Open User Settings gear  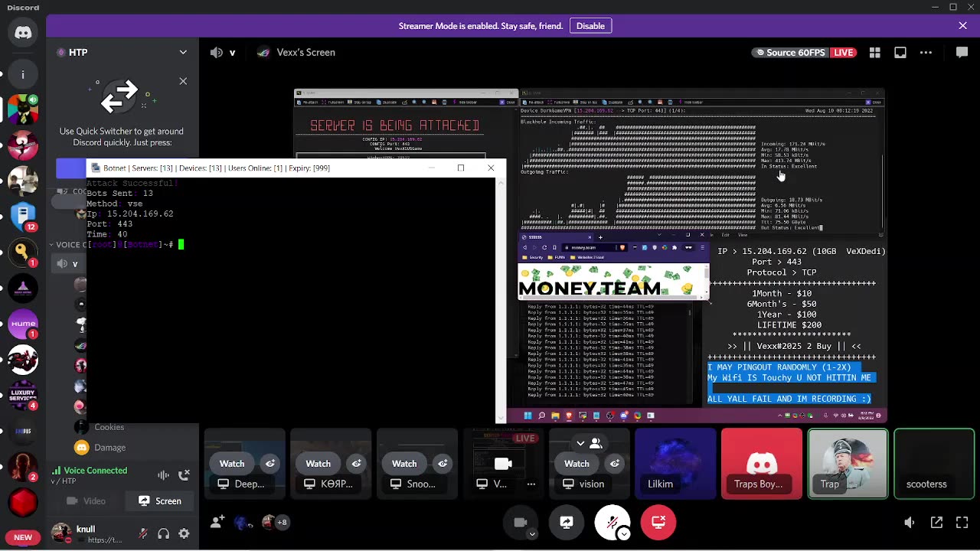point(184,533)
